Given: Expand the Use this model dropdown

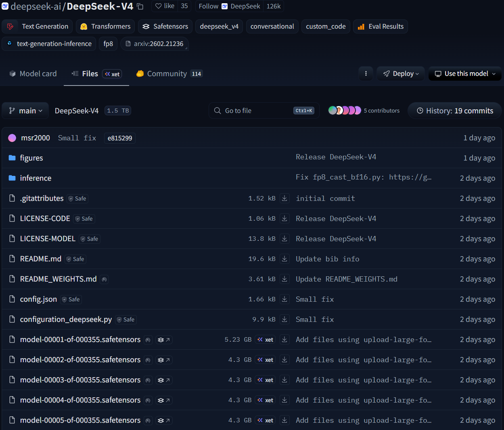Looking at the screenshot, I should [x=465, y=73].
